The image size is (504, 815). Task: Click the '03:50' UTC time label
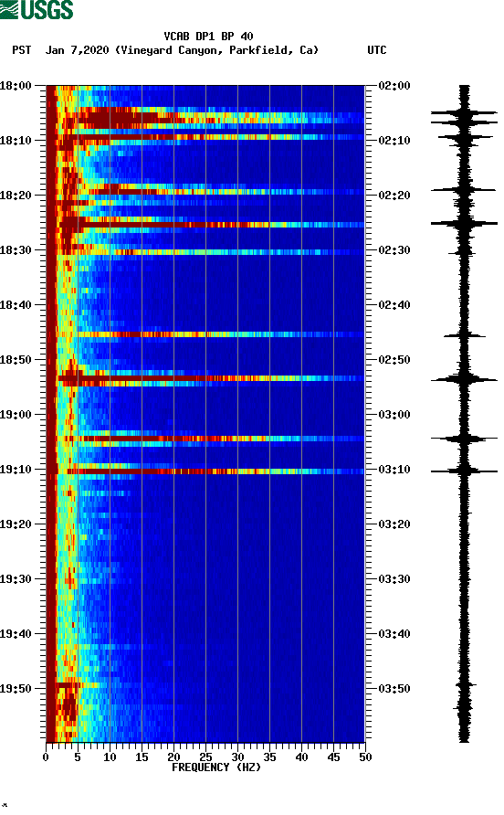pos(394,689)
